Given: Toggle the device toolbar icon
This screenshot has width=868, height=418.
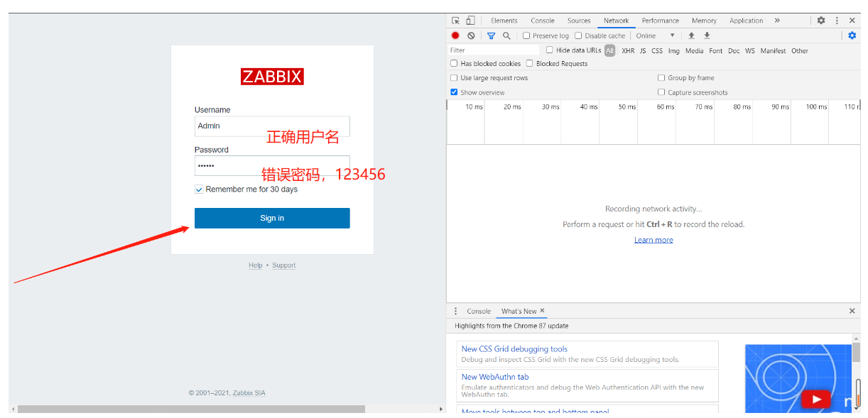Looking at the screenshot, I should (470, 21).
